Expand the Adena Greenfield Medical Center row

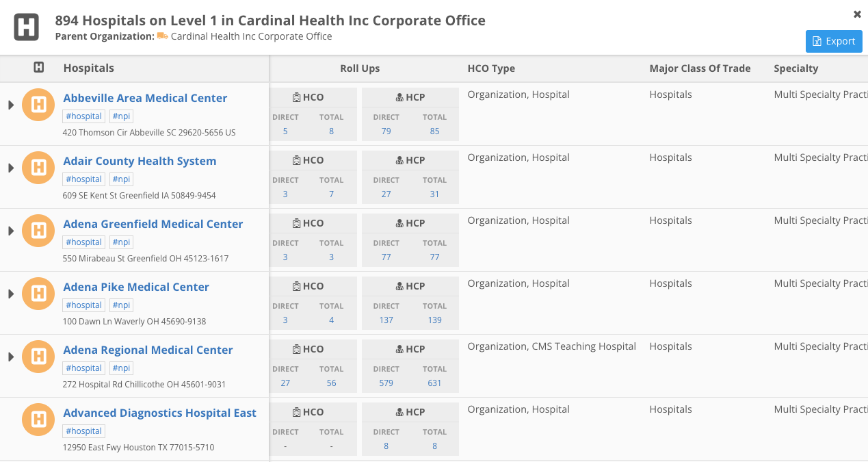(x=11, y=231)
